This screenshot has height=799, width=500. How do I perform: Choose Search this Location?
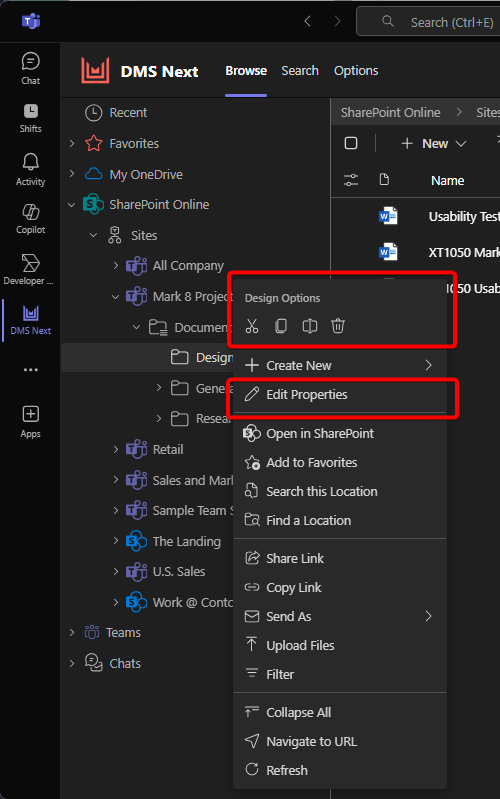[339, 492]
